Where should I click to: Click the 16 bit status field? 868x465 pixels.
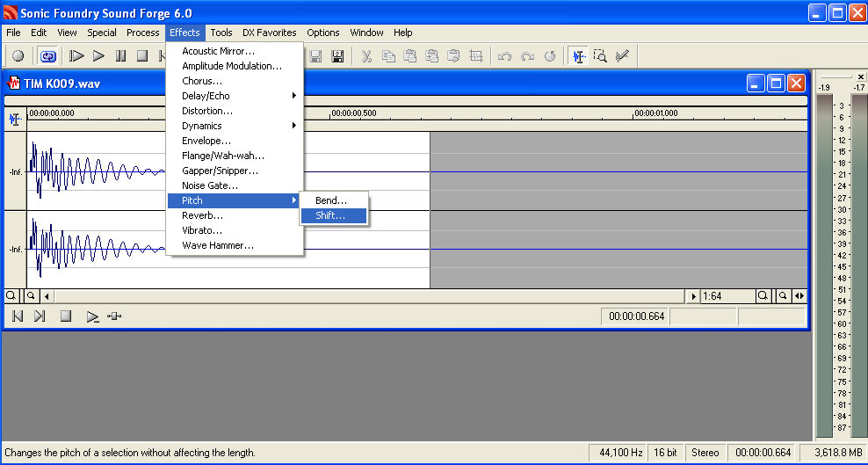665,453
